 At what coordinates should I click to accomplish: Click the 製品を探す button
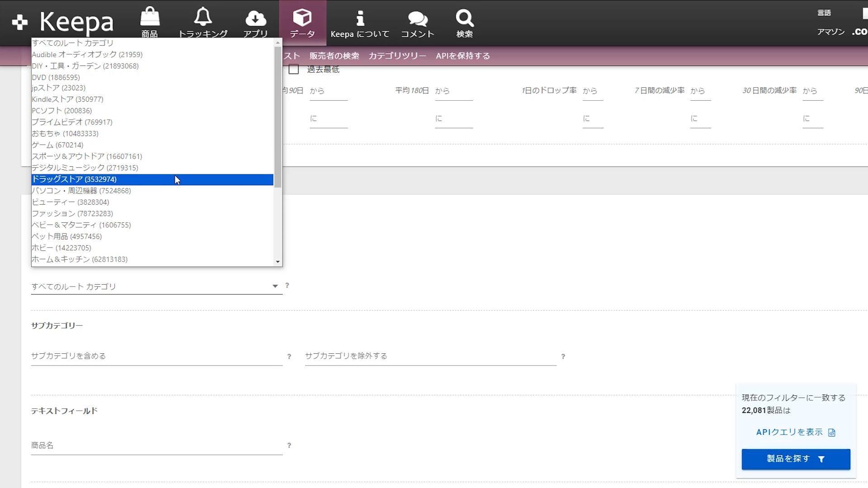(x=796, y=459)
